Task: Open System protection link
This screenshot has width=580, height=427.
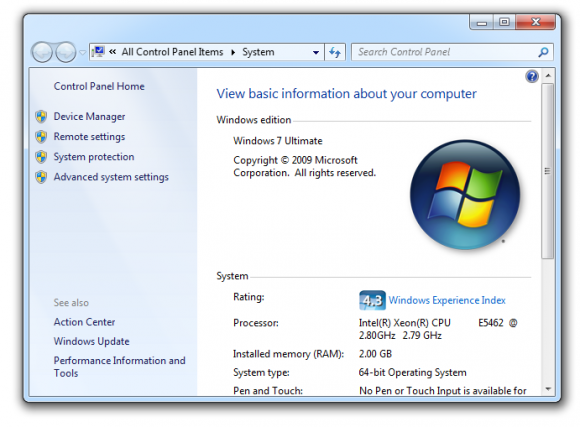Action: coord(94,157)
